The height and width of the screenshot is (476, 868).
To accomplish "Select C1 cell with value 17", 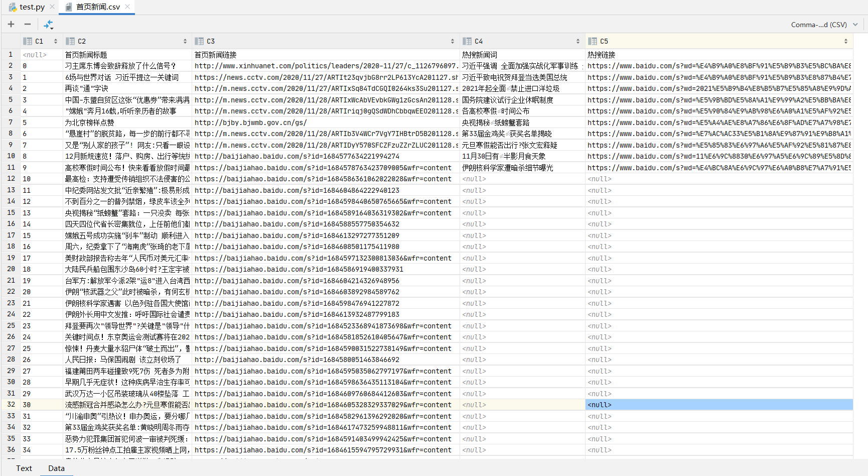I will [42, 258].
